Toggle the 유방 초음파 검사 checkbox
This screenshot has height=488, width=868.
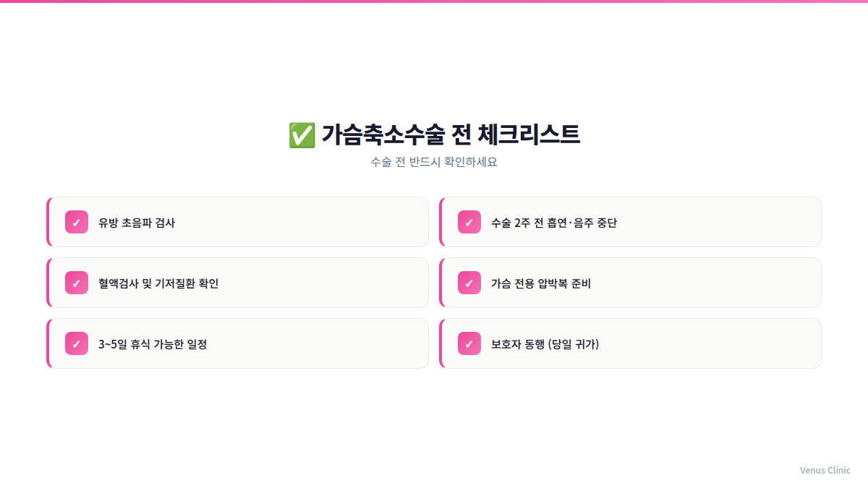(x=77, y=222)
